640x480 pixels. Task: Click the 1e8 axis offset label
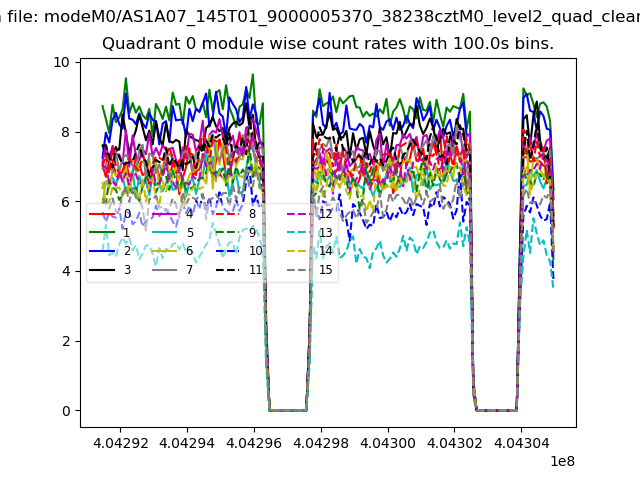562,461
